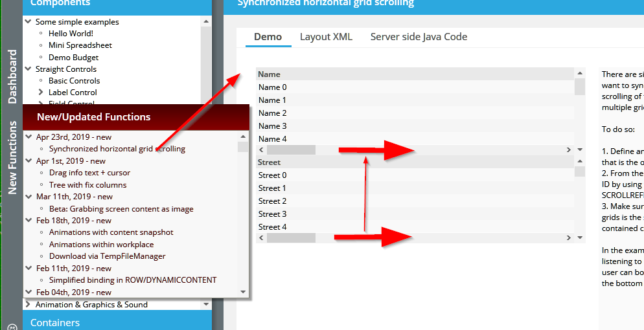Open the Mini Spreadsheet example
The height and width of the screenshot is (330, 644).
pyautogui.click(x=80, y=45)
